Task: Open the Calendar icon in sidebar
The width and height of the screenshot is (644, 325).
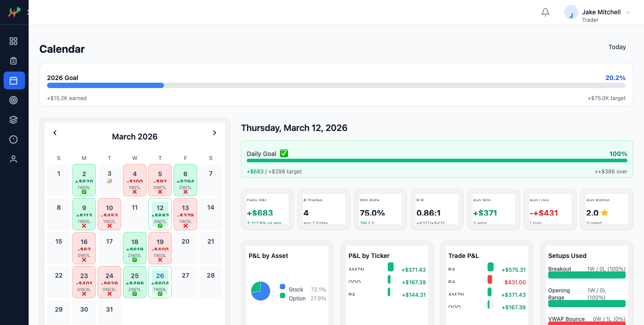Action: (x=13, y=80)
